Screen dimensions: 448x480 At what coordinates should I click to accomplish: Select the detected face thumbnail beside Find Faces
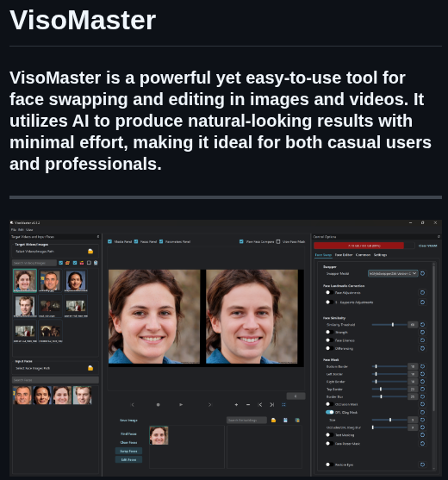point(159,435)
